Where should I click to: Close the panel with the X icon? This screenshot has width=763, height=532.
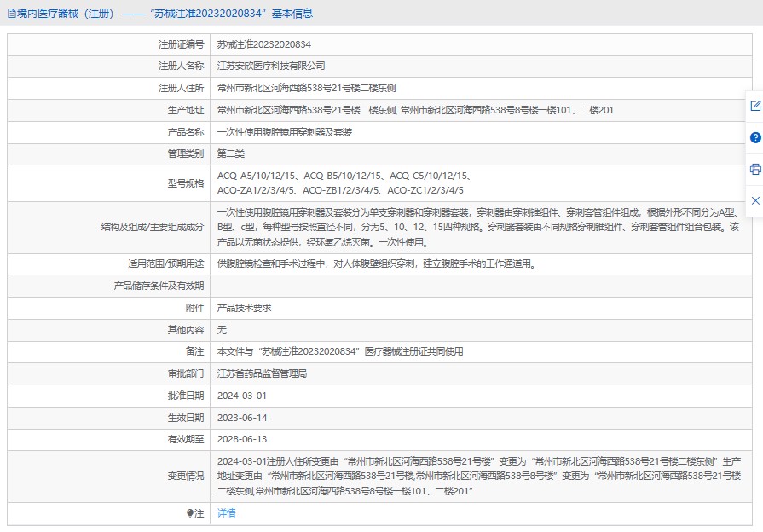755,200
